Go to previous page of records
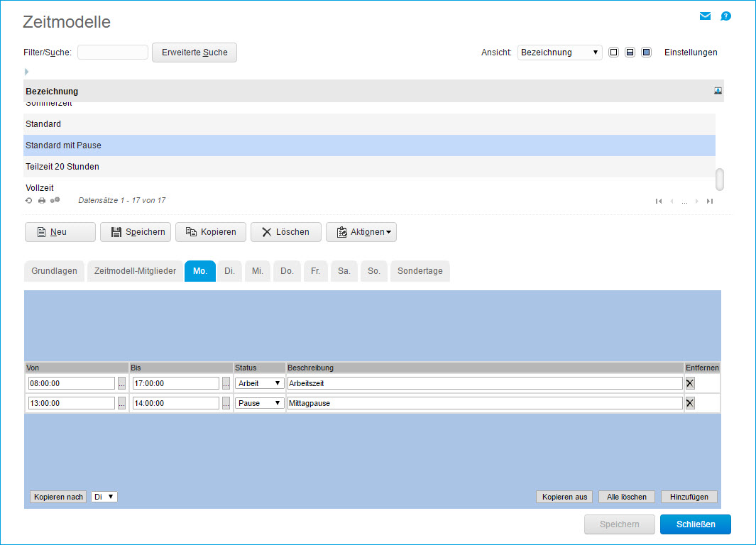Screen dimensions: 756x545 point(672,202)
